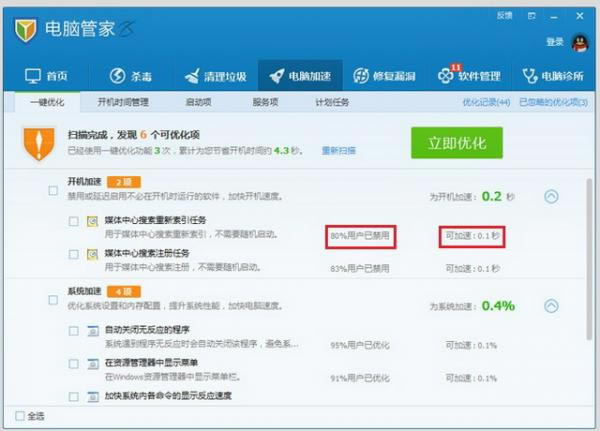Open the 首页 home tab
This screenshot has width=600, height=431.
(45, 76)
